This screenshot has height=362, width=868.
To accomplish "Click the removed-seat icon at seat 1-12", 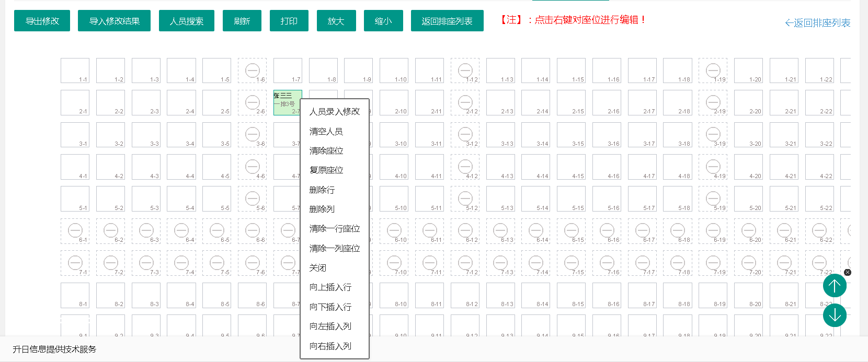I will pos(465,70).
